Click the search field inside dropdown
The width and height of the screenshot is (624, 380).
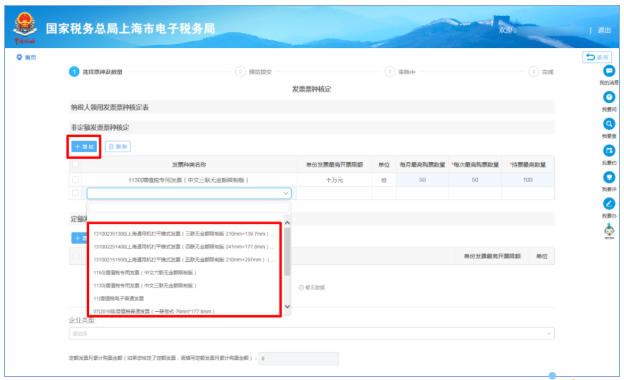pyautogui.click(x=189, y=208)
